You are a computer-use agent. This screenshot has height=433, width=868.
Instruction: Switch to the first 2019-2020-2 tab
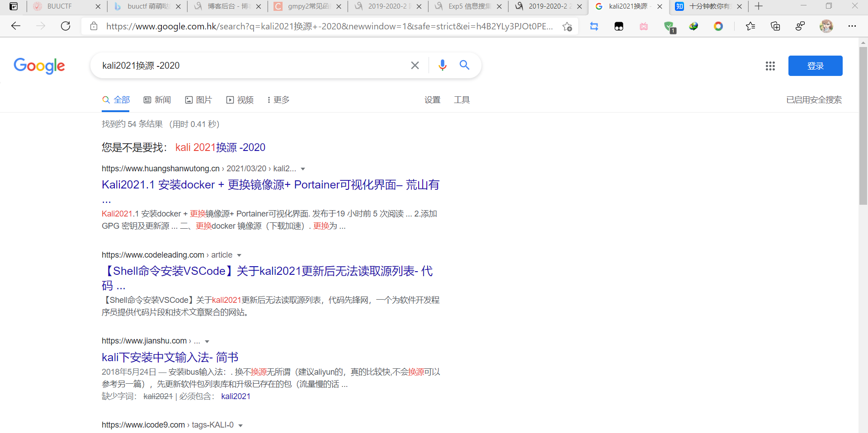(388, 6)
